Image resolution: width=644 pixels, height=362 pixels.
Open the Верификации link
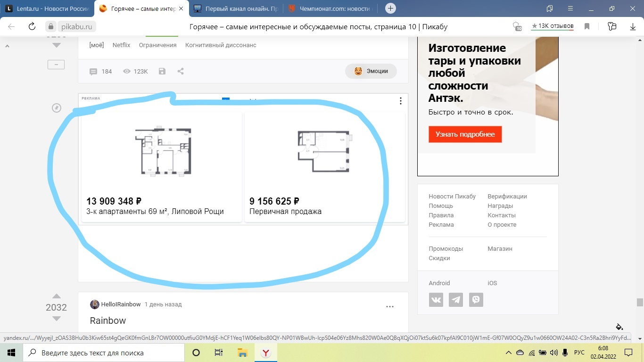507,197
